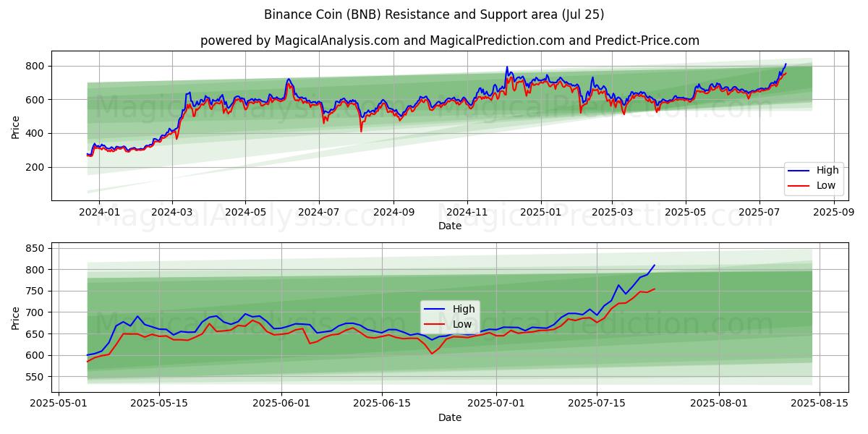Viewport: 868px width, 434px height.
Task: Click the 'Date' axis label under bottom chart
Action: click(x=450, y=418)
